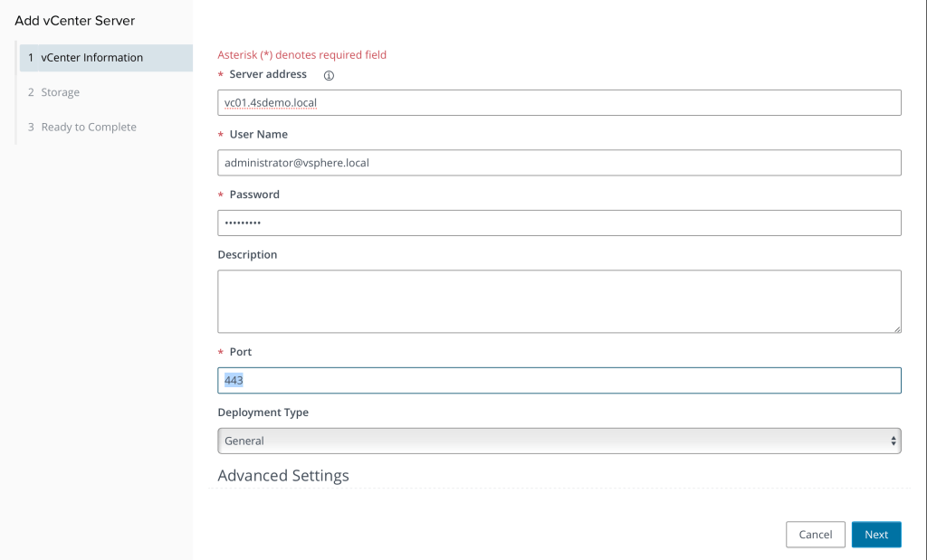Click Next to continue the wizard
The width and height of the screenshot is (927, 560).
point(875,535)
